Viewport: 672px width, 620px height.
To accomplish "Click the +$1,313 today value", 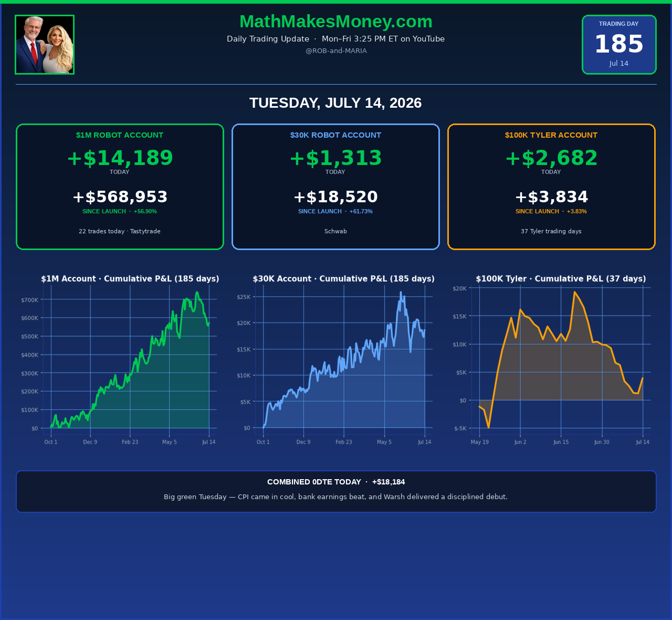I will (x=335, y=158).
